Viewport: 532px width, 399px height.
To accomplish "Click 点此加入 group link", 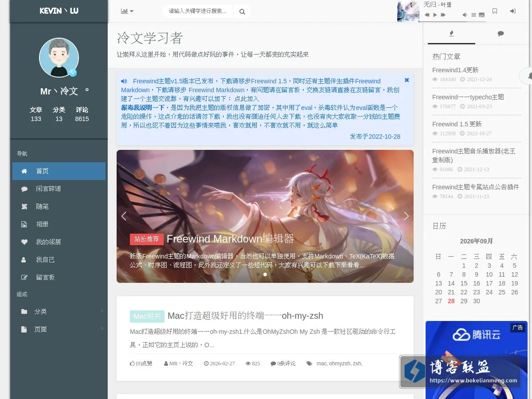I will coord(246,99).
